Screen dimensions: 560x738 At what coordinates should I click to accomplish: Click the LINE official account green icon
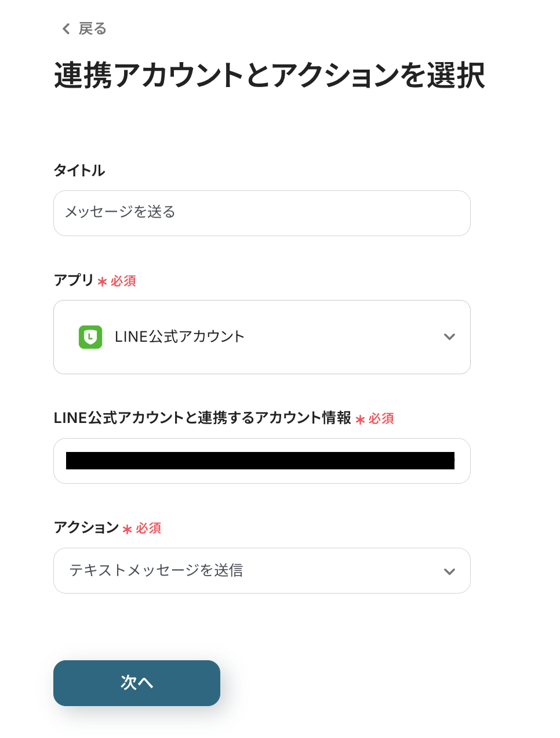[x=90, y=337]
